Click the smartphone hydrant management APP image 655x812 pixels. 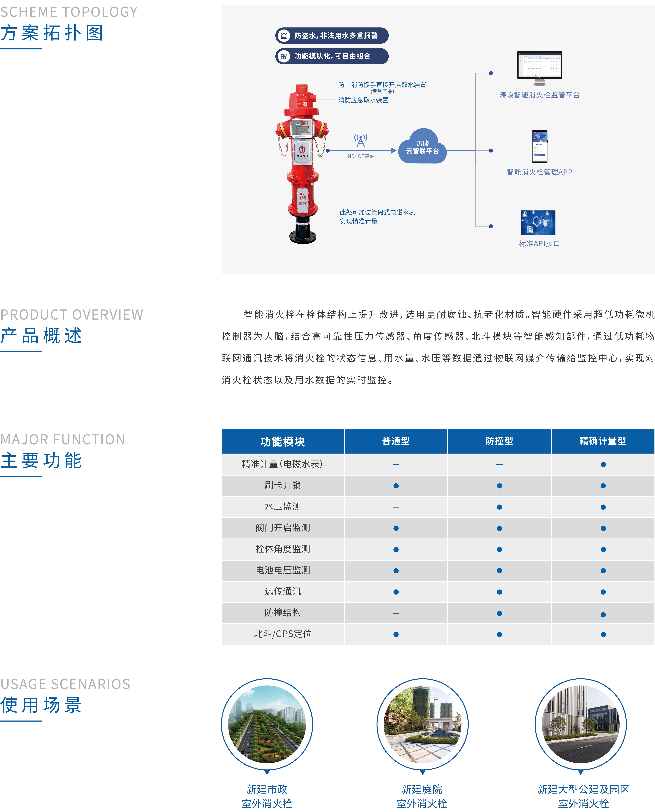pyautogui.click(x=539, y=146)
